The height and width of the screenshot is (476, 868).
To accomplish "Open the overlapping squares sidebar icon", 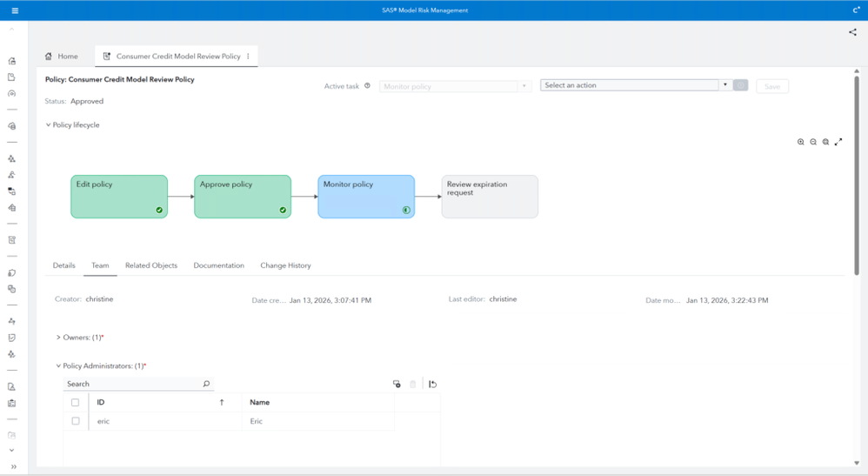I will click(11, 289).
